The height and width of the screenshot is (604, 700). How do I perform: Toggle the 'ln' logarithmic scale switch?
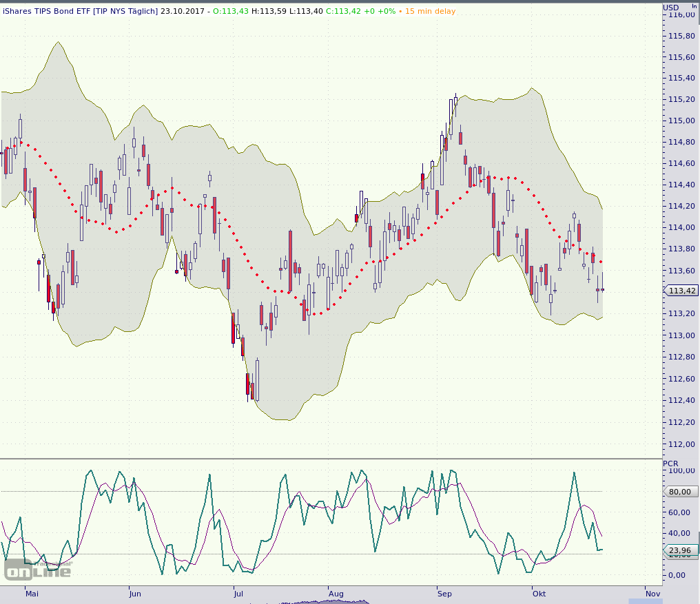(694, 6)
